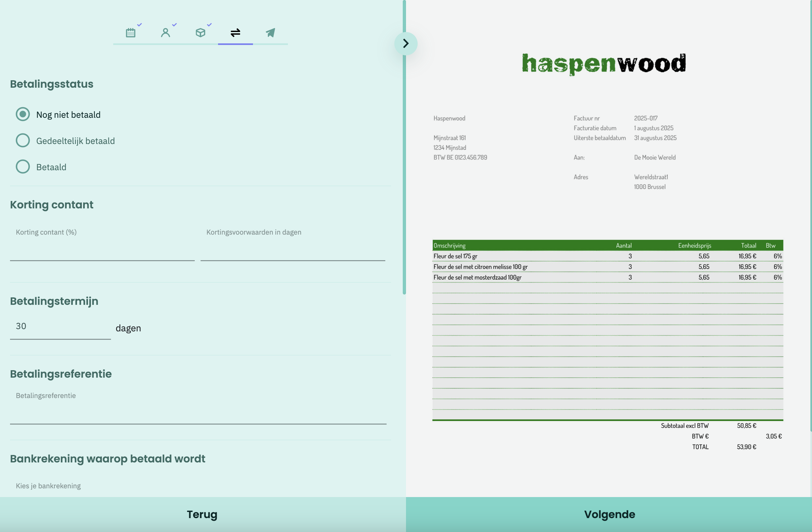Click sender address 'Mijnstraat 161'

tap(449, 138)
